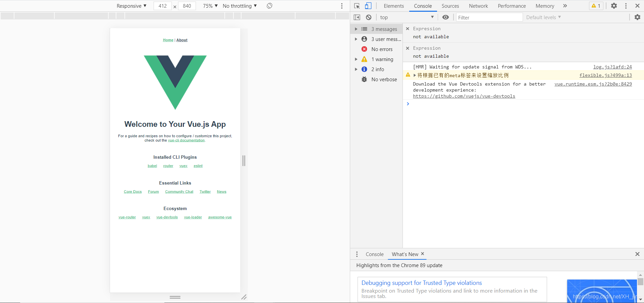Open the top JavaScript context dropdown
Screen dimensions: 644x303
[407, 17]
